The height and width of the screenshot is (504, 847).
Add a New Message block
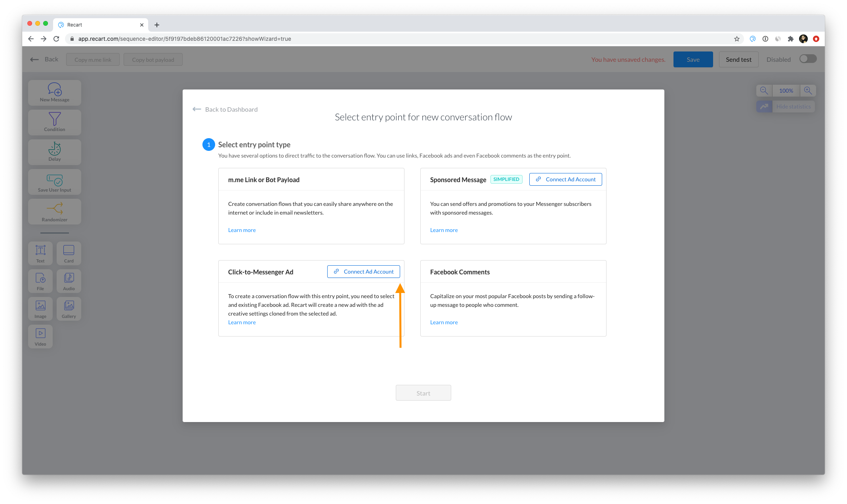click(55, 93)
